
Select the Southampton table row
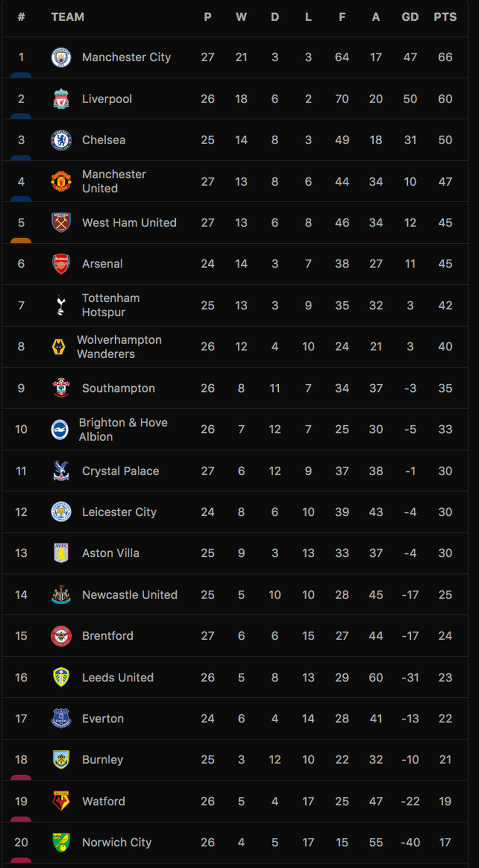click(x=235, y=388)
